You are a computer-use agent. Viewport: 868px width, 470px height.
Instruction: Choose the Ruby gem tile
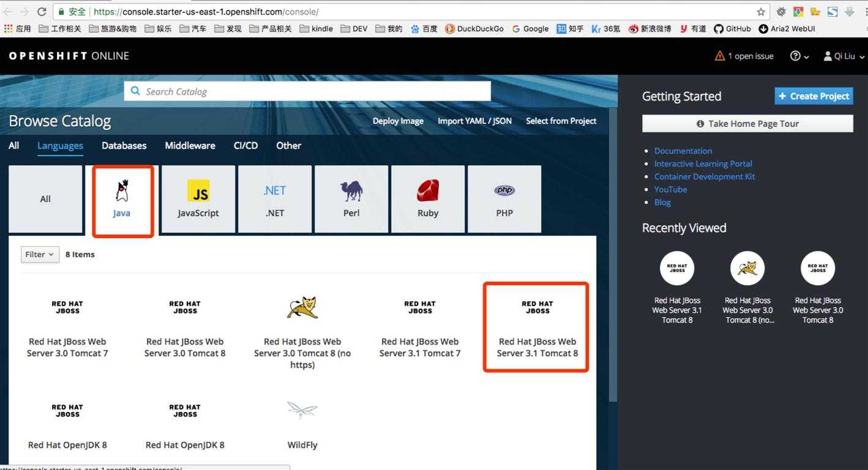428,199
